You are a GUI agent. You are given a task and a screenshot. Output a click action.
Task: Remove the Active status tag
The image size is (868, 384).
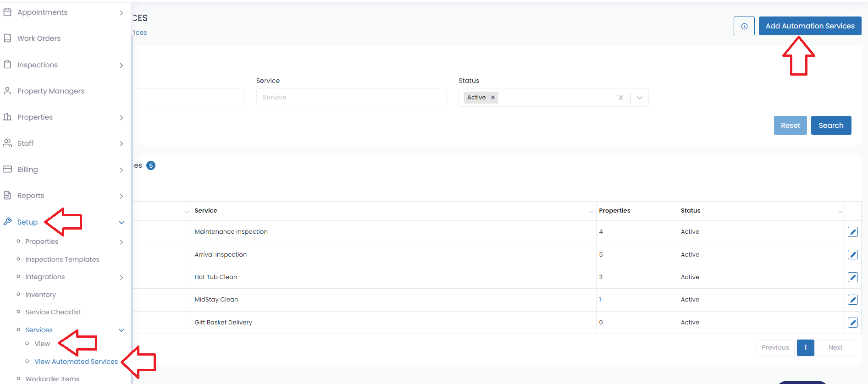coord(493,98)
